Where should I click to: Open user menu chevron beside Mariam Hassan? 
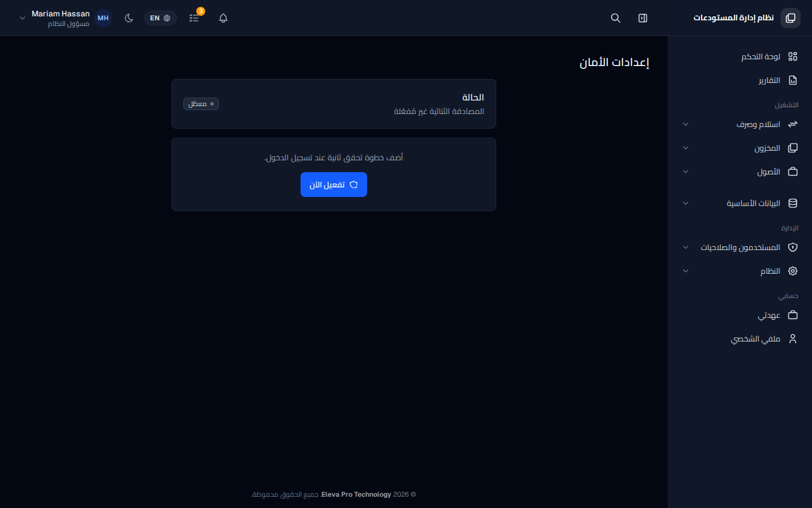point(23,18)
